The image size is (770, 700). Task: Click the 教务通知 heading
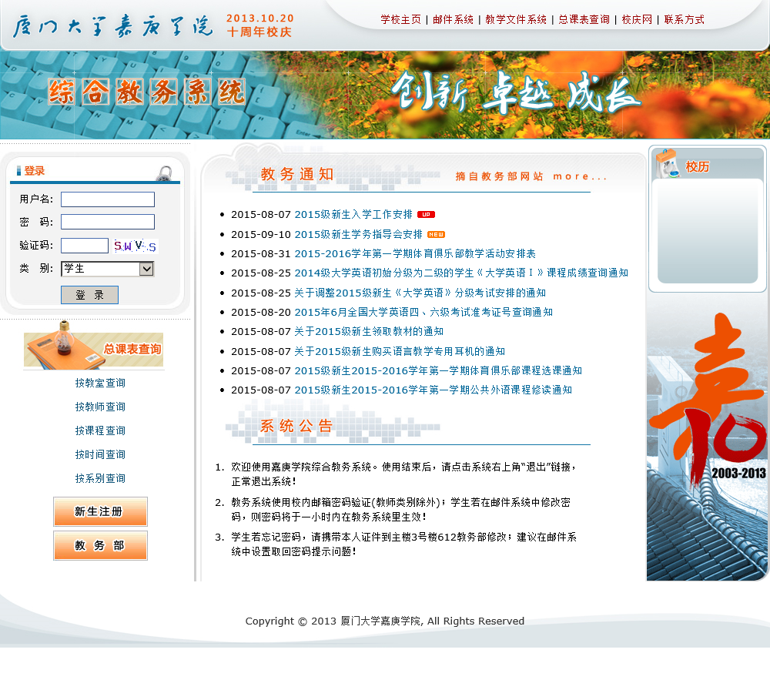pos(297,174)
